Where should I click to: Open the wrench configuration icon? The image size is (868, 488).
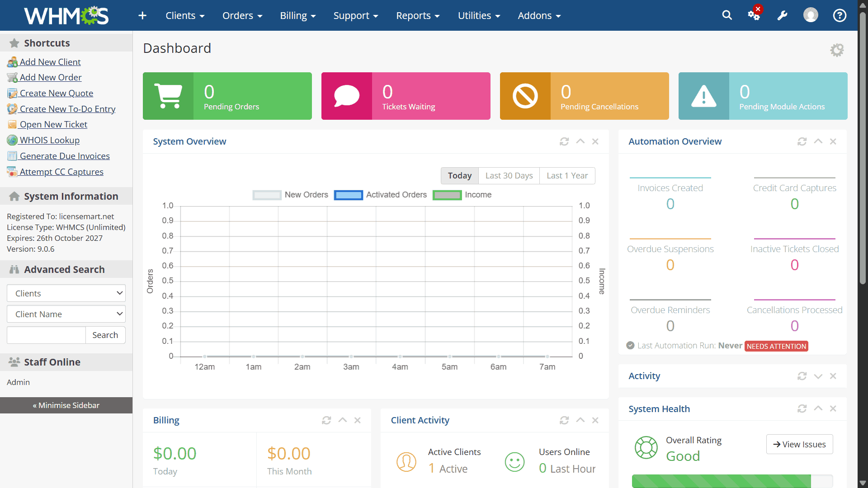pyautogui.click(x=782, y=15)
